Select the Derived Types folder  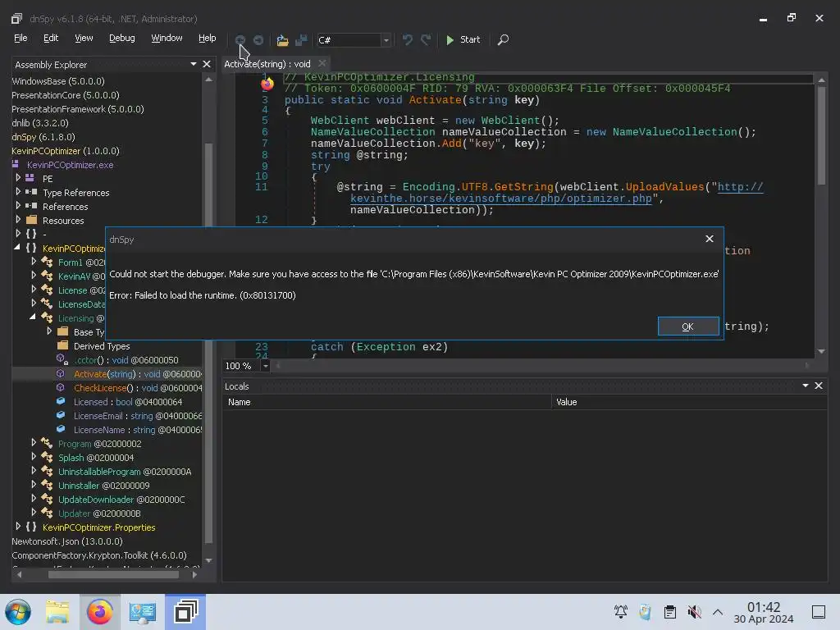[101, 346]
